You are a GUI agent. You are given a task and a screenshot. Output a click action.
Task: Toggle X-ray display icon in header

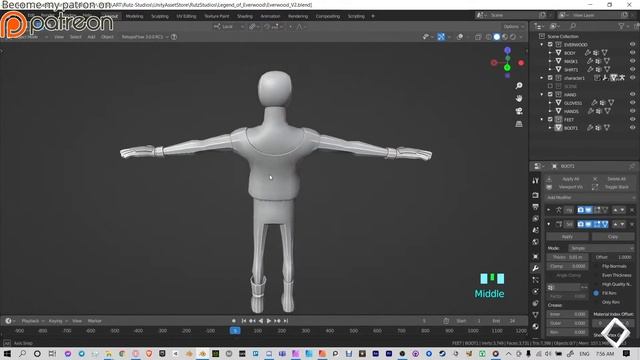tap(478, 37)
